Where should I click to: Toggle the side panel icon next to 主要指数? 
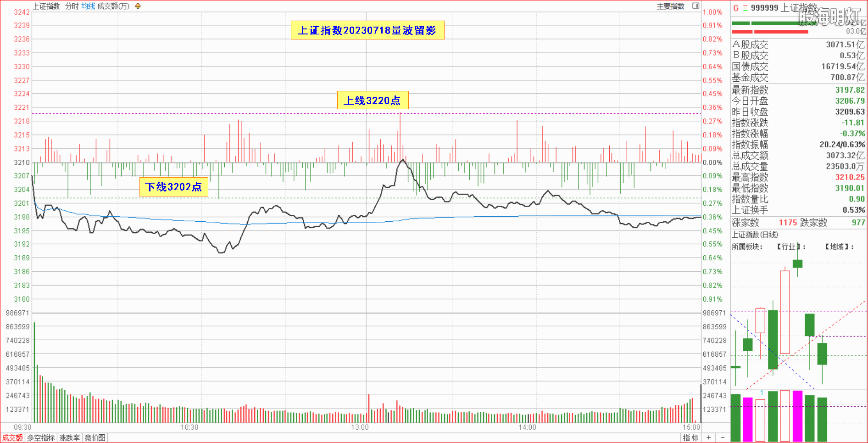coord(696,6)
